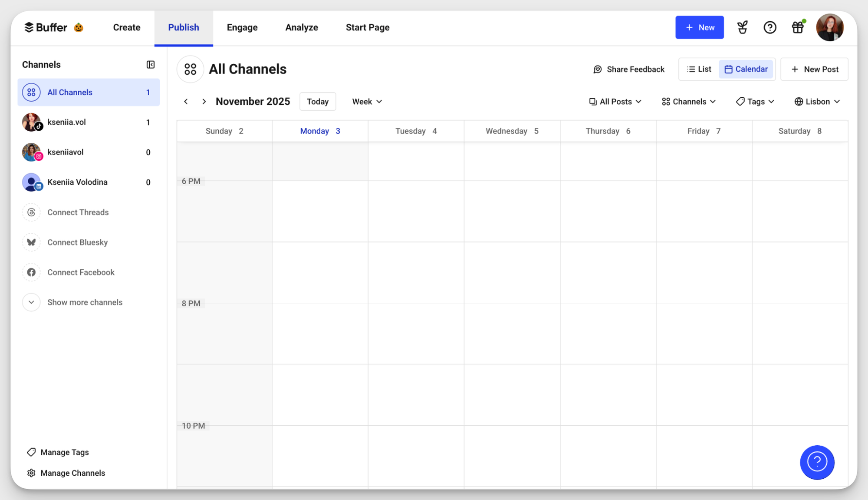The image size is (868, 500).
Task: Click the New Post button
Action: (x=815, y=69)
